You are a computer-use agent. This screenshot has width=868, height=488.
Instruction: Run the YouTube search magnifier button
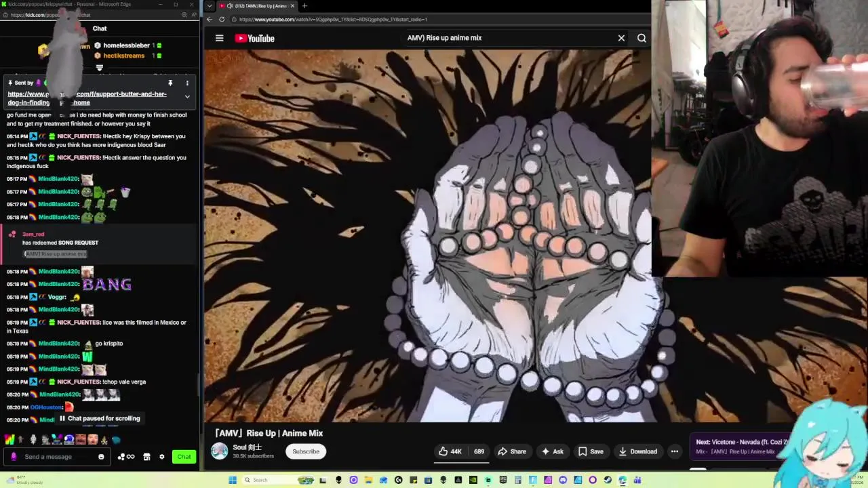click(642, 38)
